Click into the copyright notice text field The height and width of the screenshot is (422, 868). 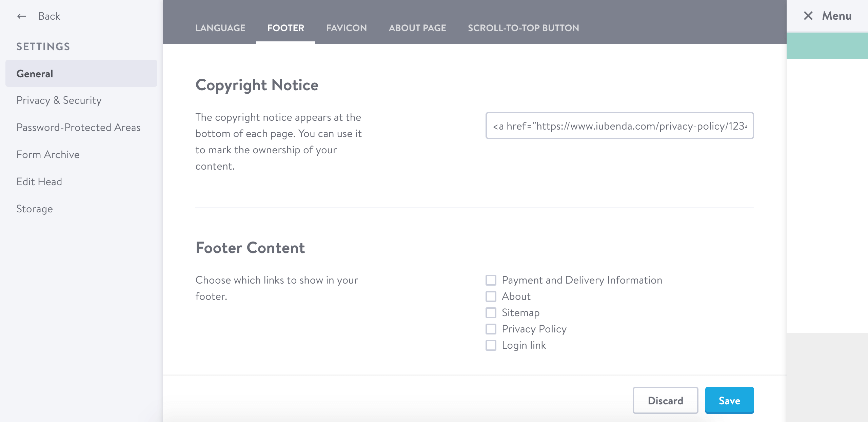619,126
